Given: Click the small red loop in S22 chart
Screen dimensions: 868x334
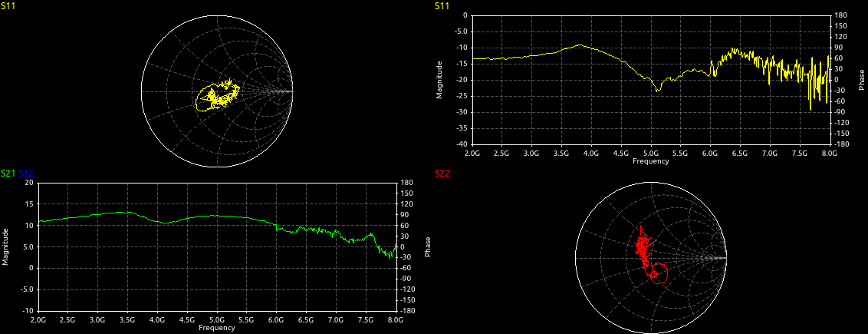Looking at the screenshot, I should click(x=659, y=273).
